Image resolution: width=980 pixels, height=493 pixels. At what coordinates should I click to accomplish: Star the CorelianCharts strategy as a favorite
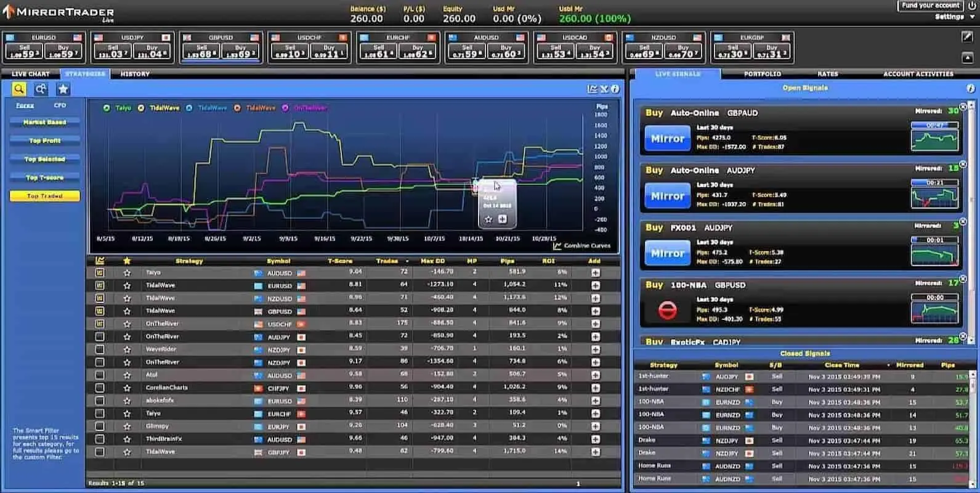(x=127, y=388)
